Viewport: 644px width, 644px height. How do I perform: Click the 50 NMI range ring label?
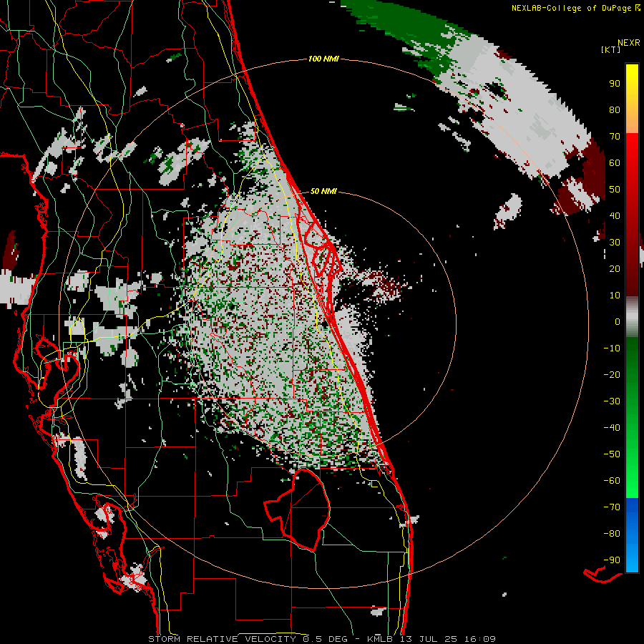pyautogui.click(x=323, y=191)
